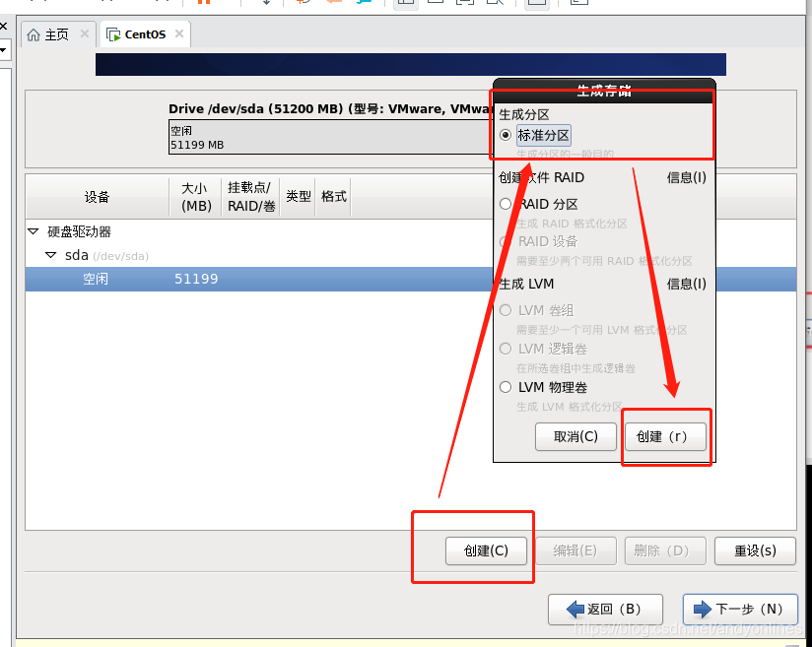Click the 51199 size cell

pos(196,279)
